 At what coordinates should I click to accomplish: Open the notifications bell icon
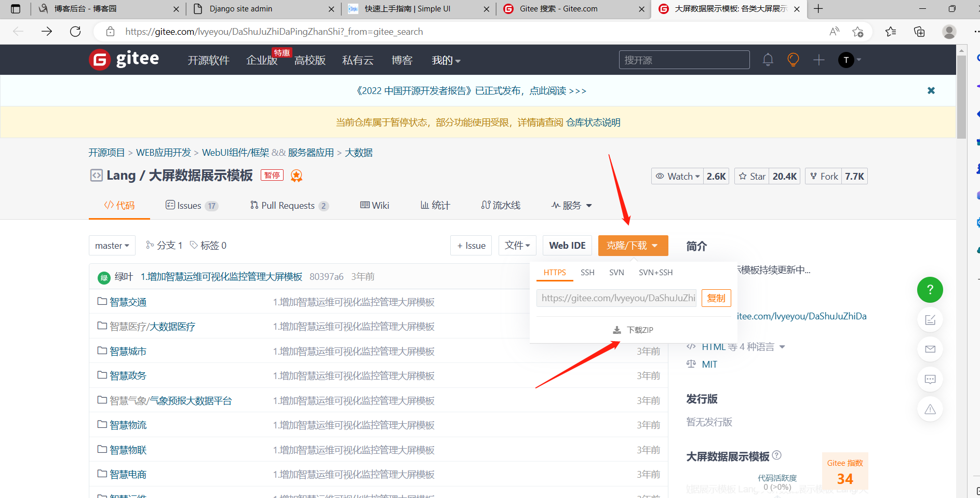768,60
